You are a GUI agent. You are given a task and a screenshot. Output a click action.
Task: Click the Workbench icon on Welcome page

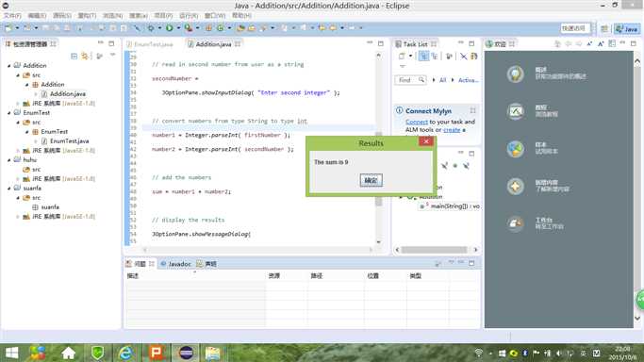pos(515,223)
